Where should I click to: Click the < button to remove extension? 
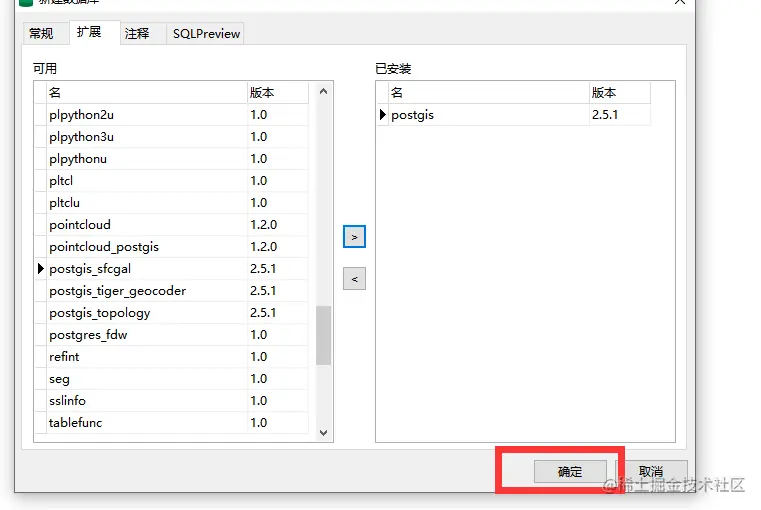(x=354, y=279)
